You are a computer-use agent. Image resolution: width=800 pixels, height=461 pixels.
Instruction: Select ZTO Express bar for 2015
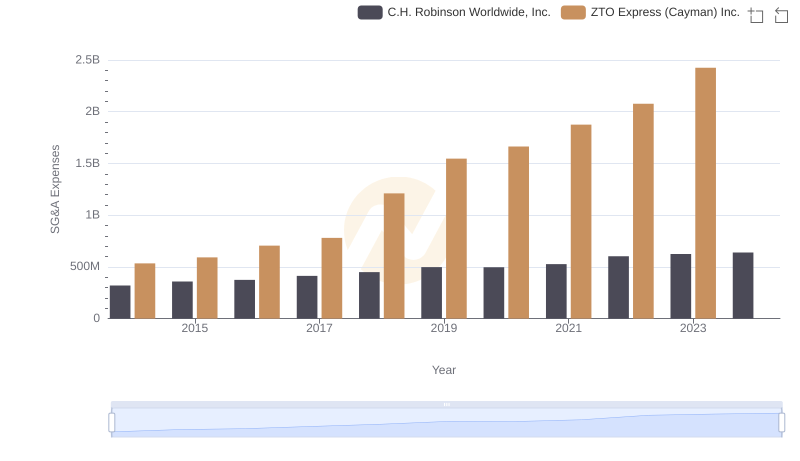point(207,288)
